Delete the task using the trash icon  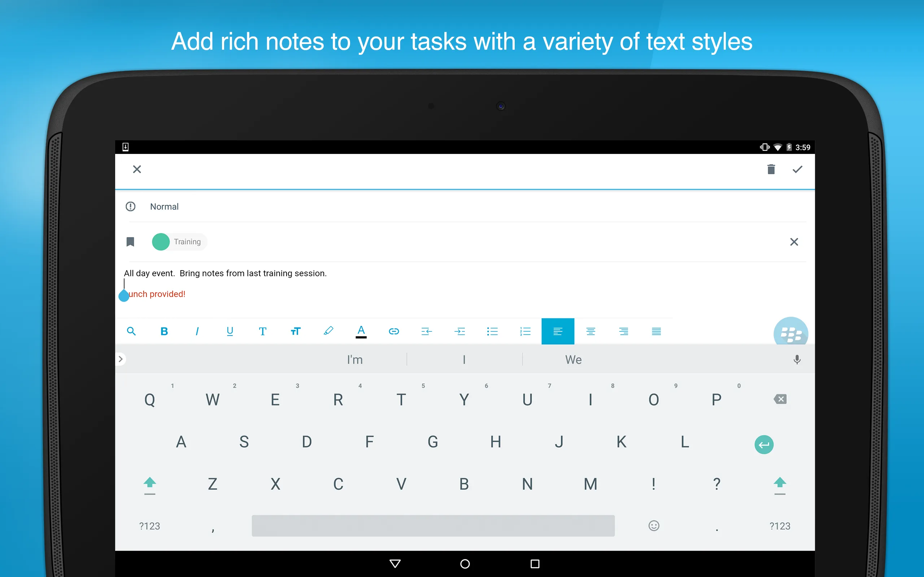(x=771, y=169)
